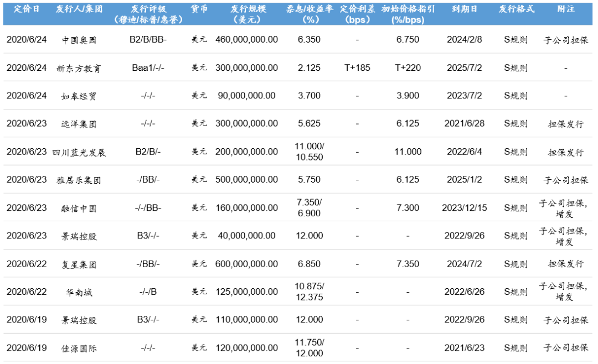Click rating cell B2/B/-
This screenshot has height=364, width=598.
tap(148, 152)
